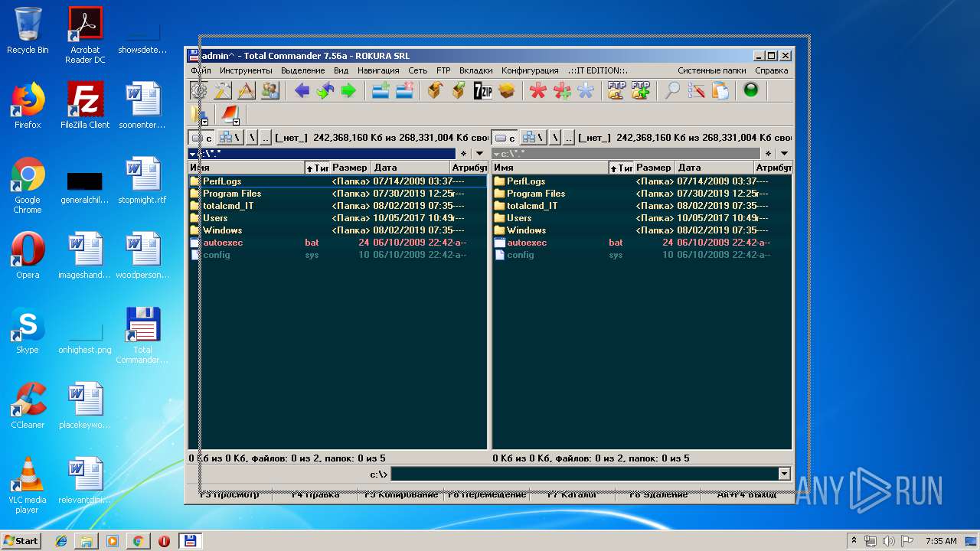Sort right panel by Дата column
980x551 pixels.
[x=714, y=168]
